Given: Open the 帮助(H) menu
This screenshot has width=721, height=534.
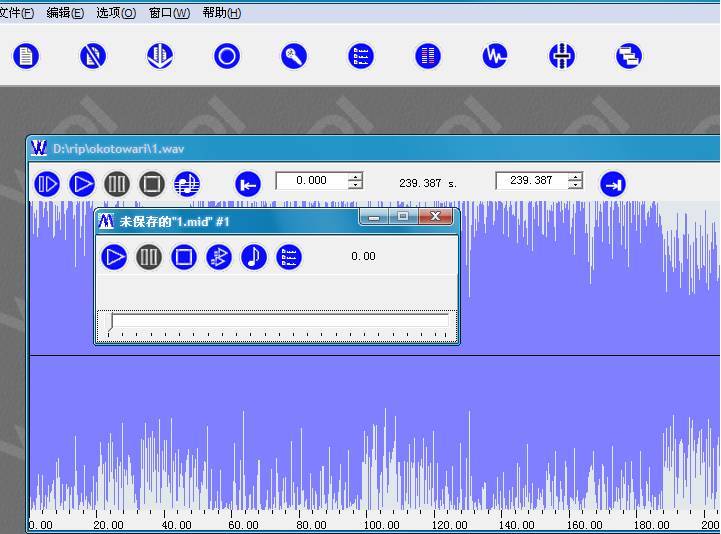Looking at the screenshot, I should point(222,13).
